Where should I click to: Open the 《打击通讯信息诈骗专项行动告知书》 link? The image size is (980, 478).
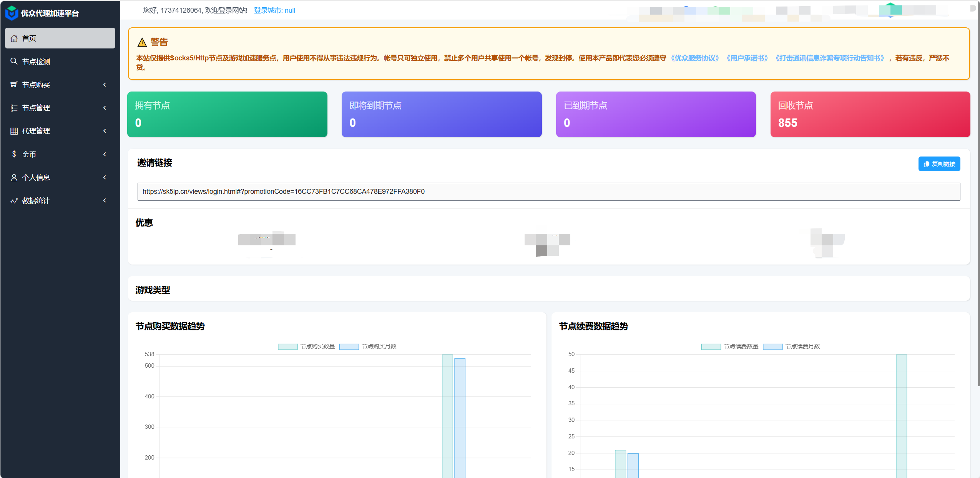(830, 58)
